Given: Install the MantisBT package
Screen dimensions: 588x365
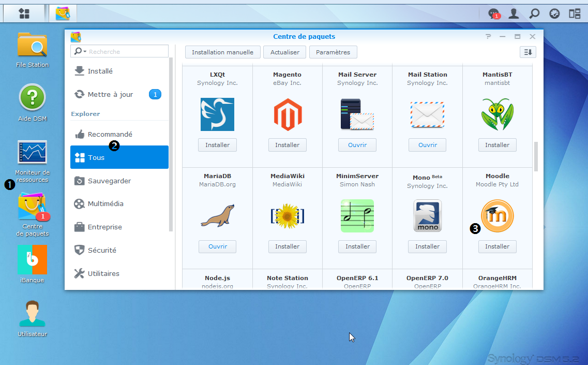Looking at the screenshot, I should pos(497,145).
